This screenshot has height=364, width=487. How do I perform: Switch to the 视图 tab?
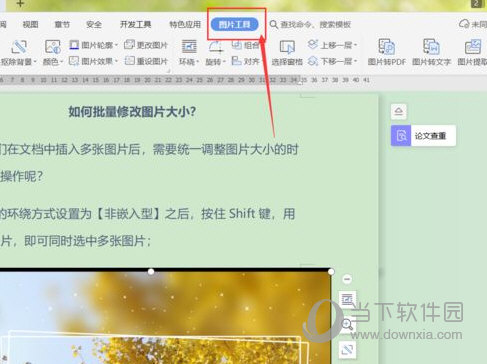pyautogui.click(x=30, y=24)
